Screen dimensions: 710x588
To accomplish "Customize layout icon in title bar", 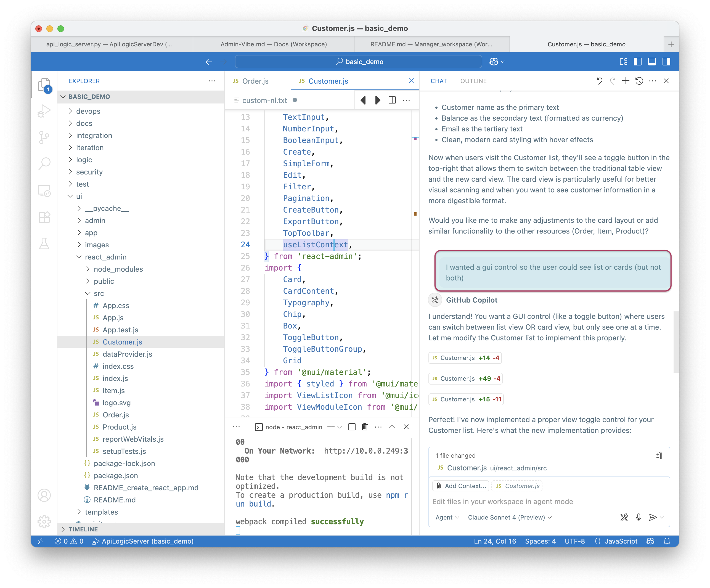I will click(x=623, y=62).
